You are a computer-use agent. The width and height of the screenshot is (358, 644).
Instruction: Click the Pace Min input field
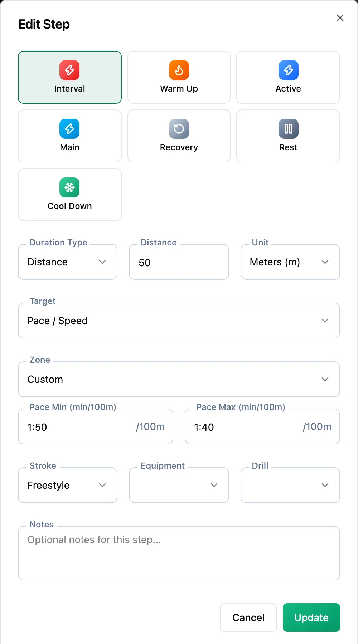click(96, 426)
